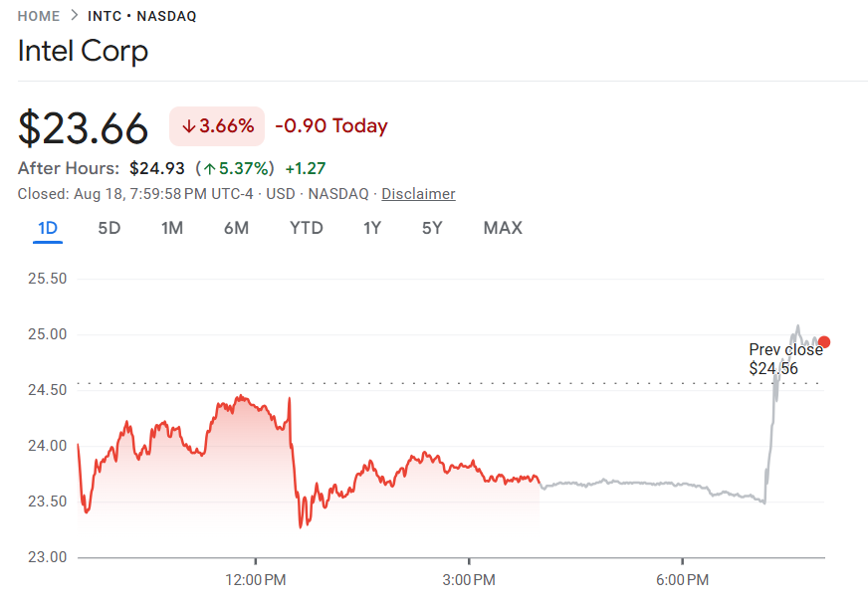Switch chart to 6M range
This screenshot has height=603, width=868.
point(236,228)
